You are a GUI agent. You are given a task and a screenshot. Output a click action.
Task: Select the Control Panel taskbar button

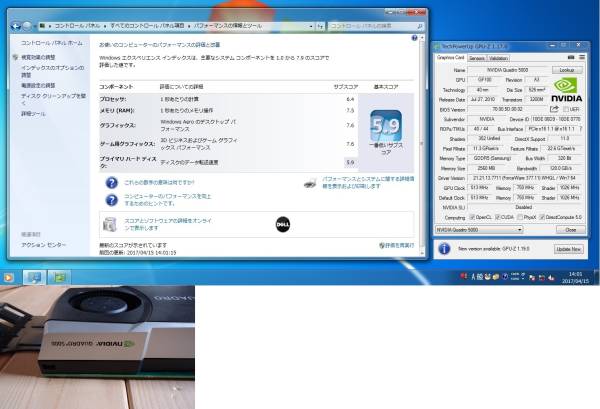[34, 277]
